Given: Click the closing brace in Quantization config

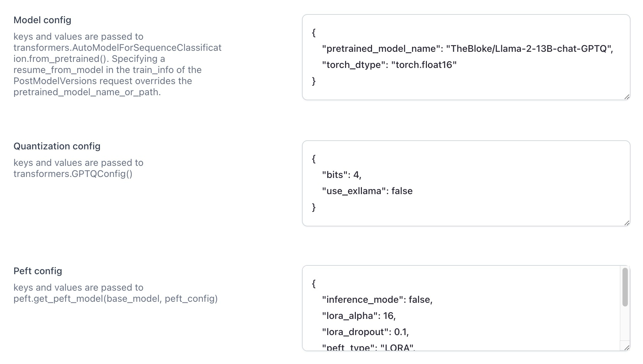Looking at the screenshot, I should tap(314, 207).
